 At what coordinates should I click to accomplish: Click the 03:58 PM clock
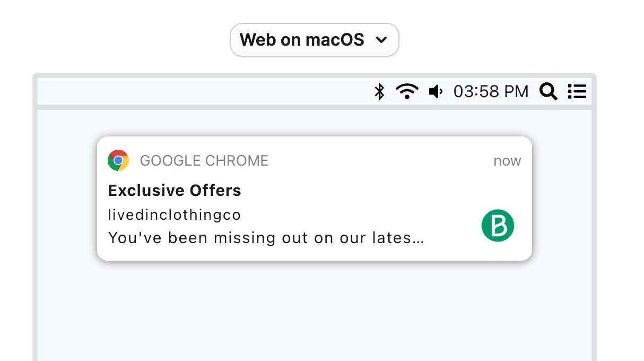pyautogui.click(x=491, y=91)
